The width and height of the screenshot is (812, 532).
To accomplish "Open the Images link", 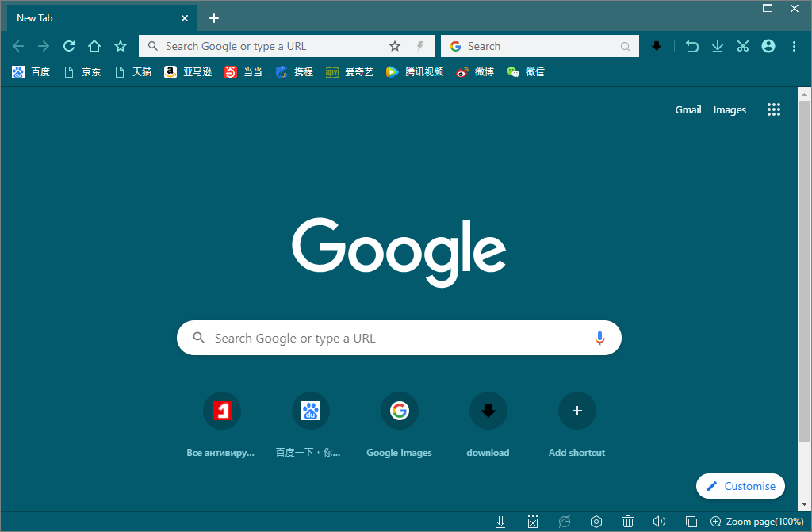I will 730,110.
